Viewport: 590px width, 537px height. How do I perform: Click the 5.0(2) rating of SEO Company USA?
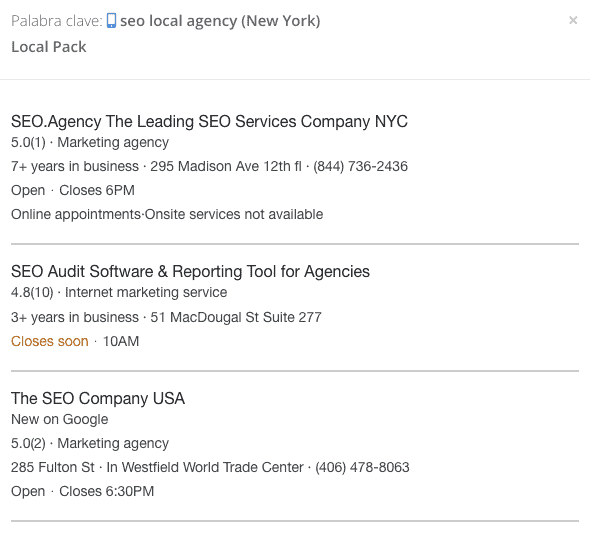(x=28, y=443)
